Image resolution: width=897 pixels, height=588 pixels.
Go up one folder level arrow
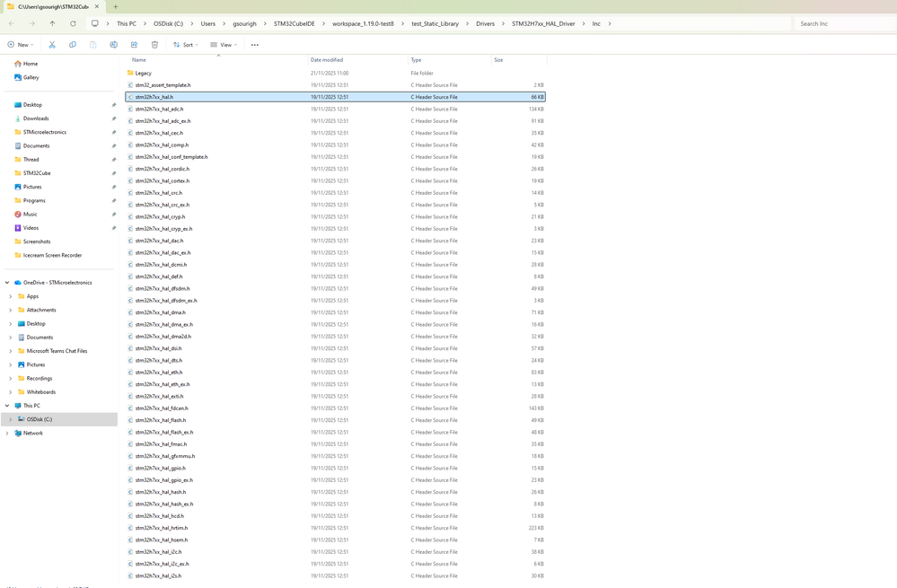click(52, 23)
